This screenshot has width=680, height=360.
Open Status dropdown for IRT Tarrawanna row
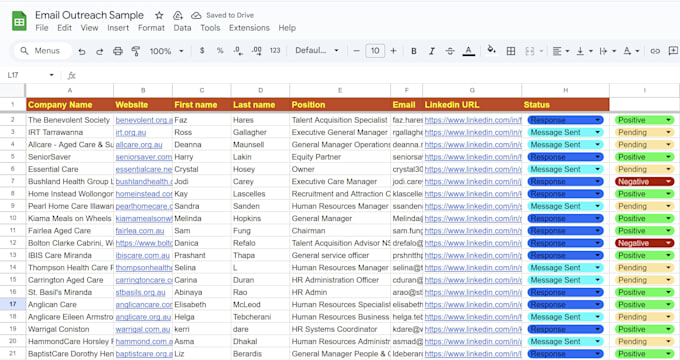565,132
